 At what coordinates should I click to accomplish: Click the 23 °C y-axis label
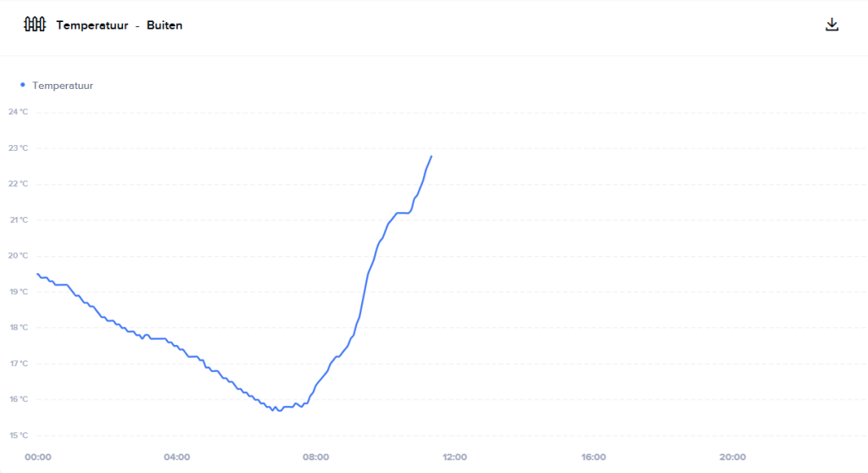click(18, 148)
